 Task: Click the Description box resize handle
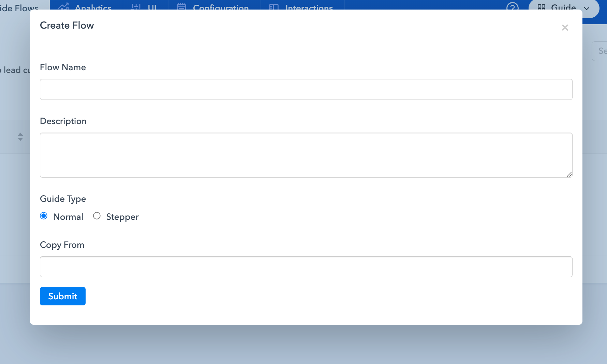coord(569,175)
